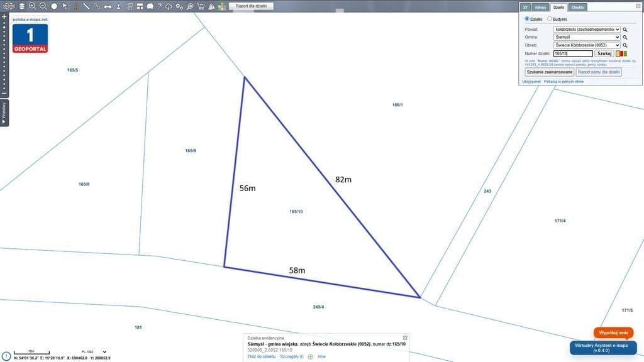This screenshot has width=644, height=362.
Task: Click the Ukryj panel link
Action: (x=531, y=82)
